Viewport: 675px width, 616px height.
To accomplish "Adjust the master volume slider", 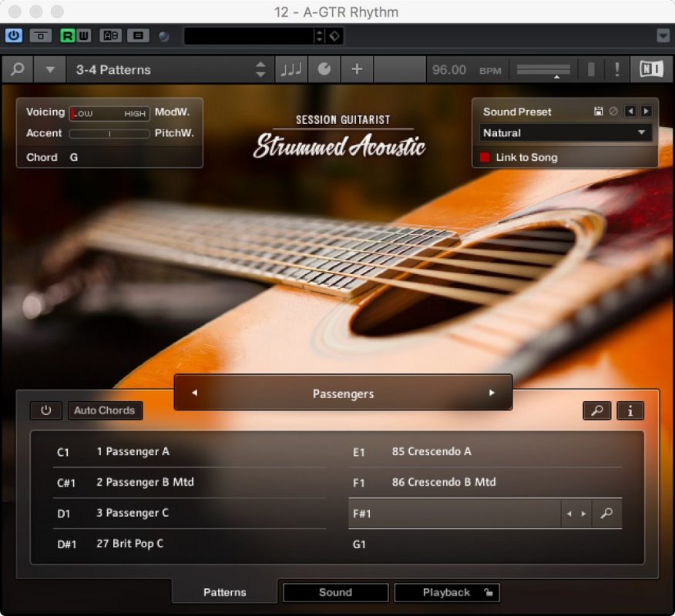I will [543, 70].
